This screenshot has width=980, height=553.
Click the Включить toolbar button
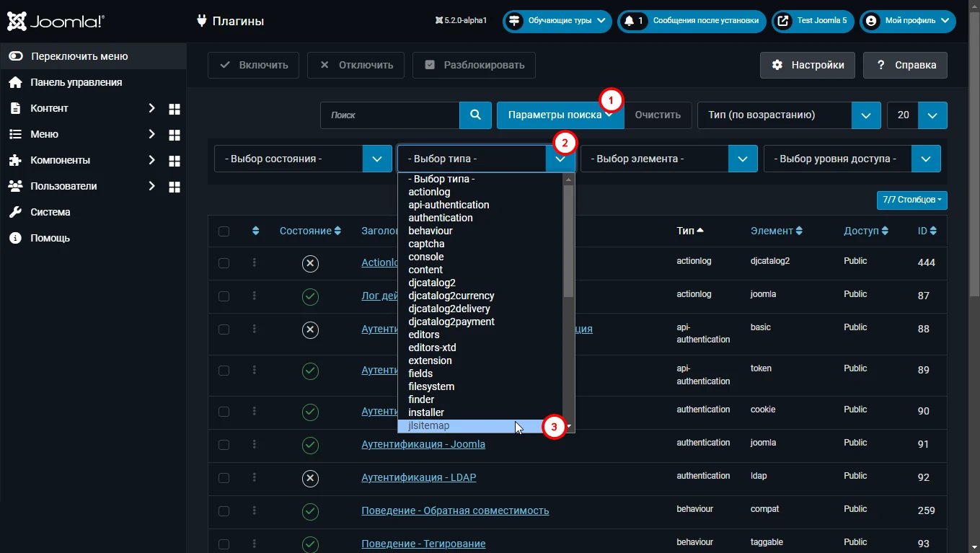pyautogui.click(x=253, y=65)
